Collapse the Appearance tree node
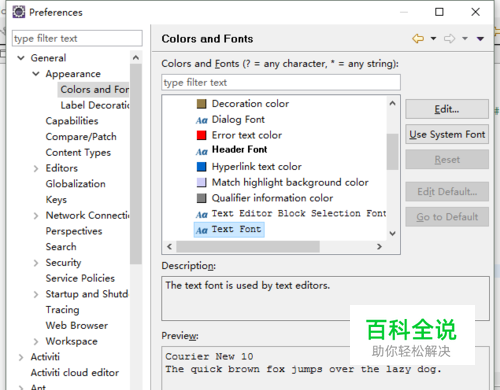This screenshot has width=500, height=390. [x=36, y=74]
